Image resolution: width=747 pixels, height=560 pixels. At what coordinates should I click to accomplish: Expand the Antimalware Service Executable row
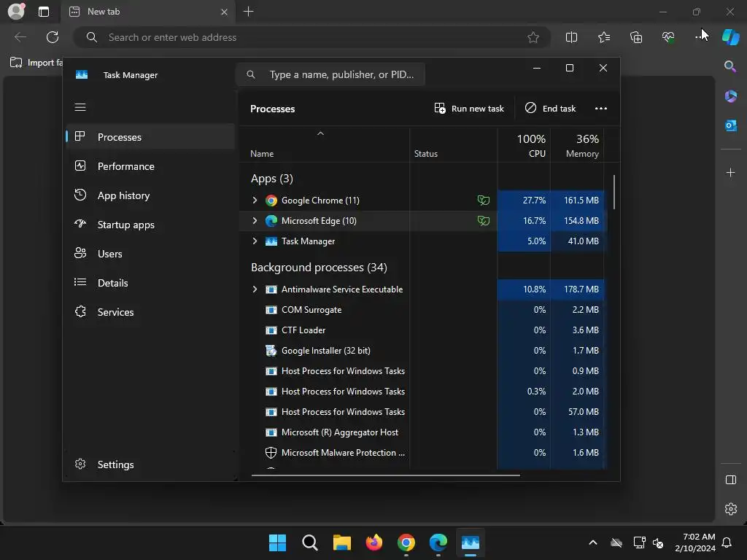pyautogui.click(x=255, y=289)
